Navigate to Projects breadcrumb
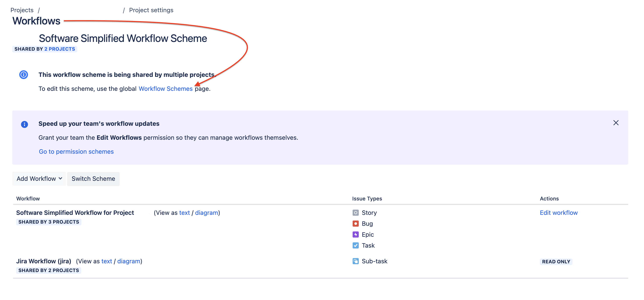644x300 pixels. (x=22, y=10)
